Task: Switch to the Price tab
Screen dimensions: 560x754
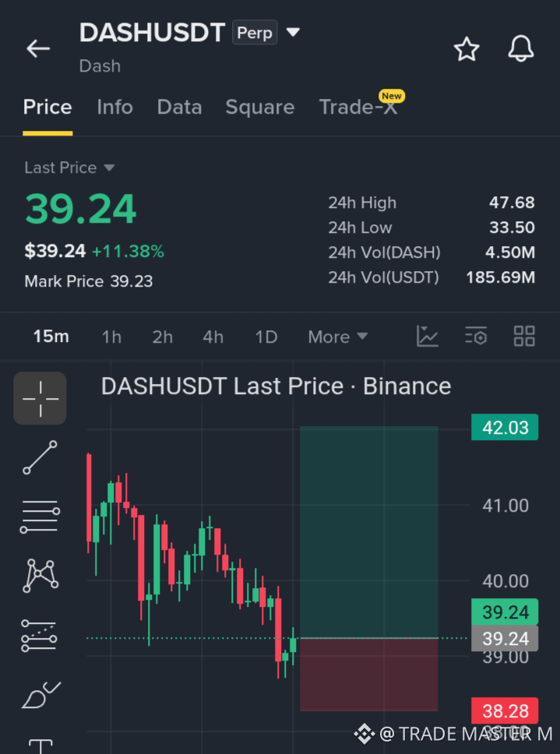Action: click(x=48, y=107)
